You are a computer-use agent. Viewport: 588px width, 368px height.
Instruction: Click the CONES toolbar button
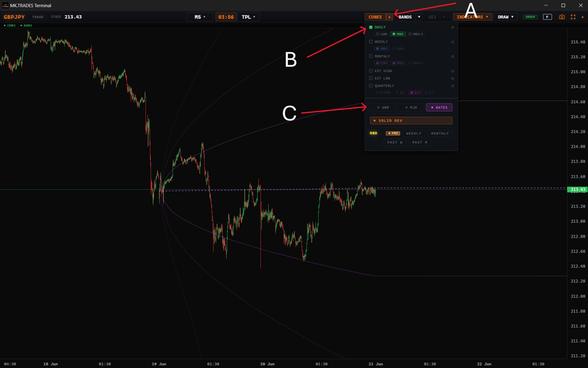375,17
